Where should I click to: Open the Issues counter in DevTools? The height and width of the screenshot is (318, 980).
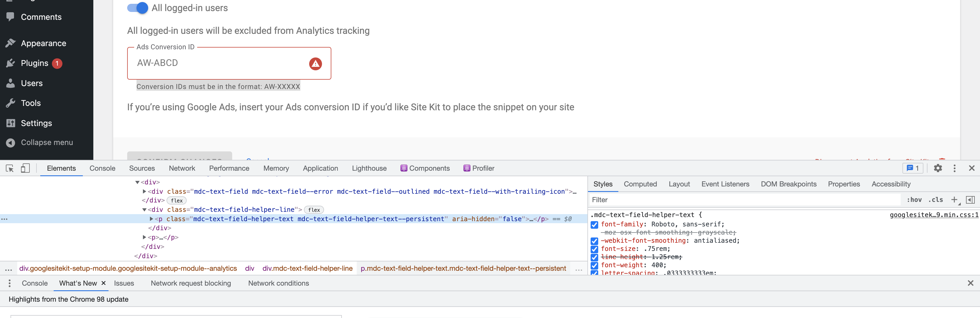point(913,168)
